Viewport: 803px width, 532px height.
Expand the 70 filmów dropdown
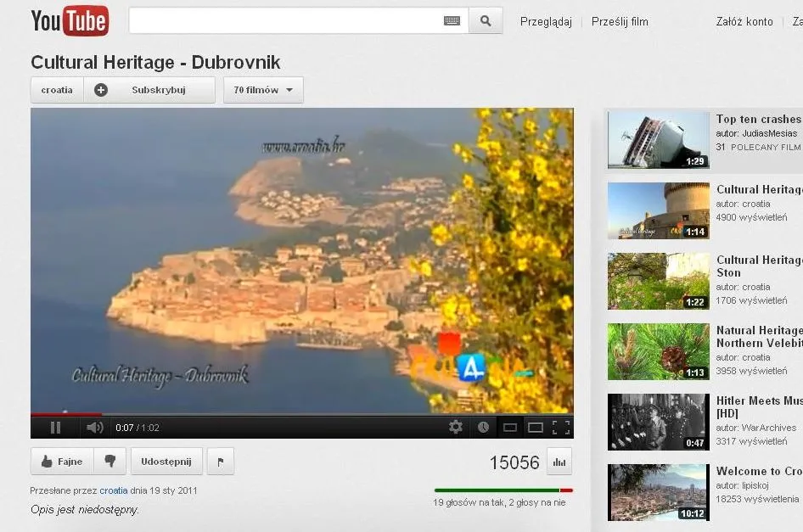tap(263, 90)
